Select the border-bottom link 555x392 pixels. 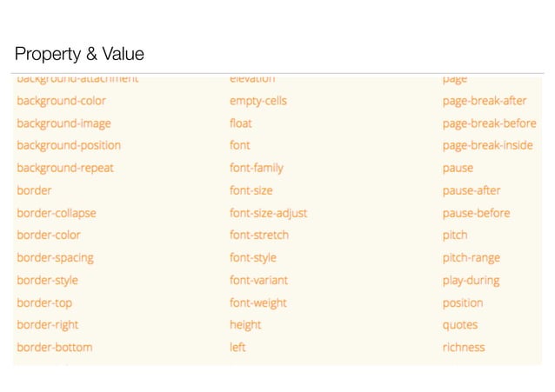coord(55,348)
